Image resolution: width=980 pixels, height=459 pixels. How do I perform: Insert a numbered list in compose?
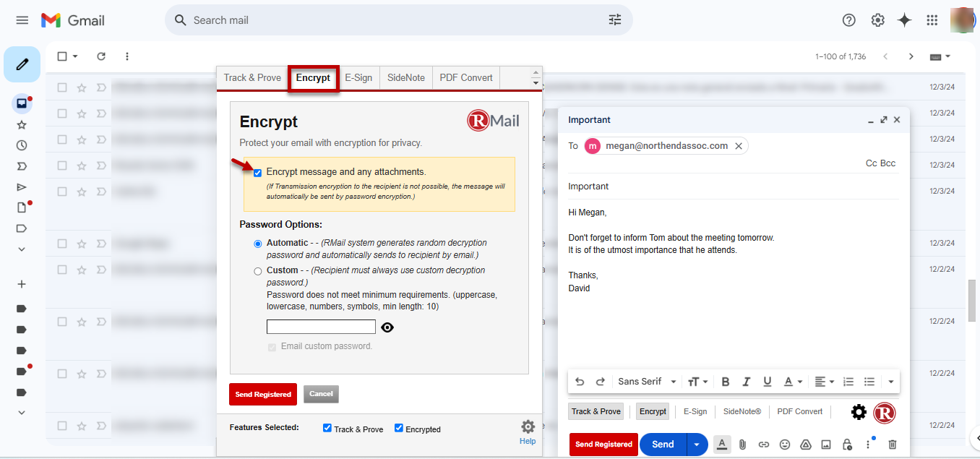[848, 382]
